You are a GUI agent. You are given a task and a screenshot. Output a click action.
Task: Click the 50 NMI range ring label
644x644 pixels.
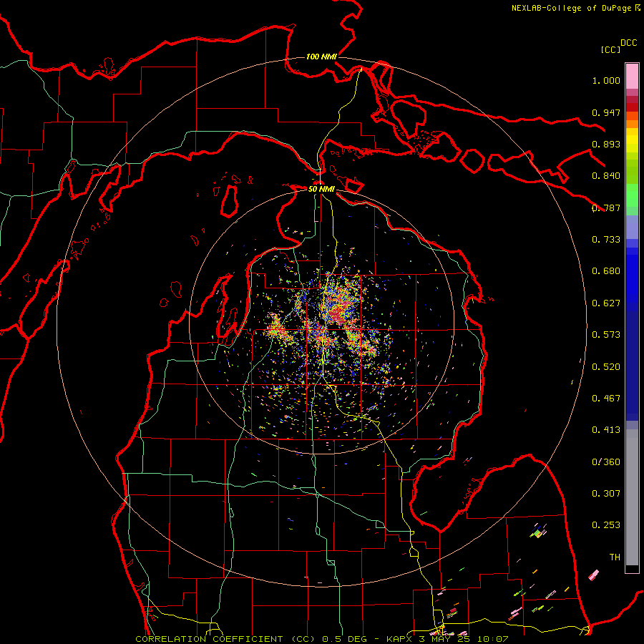click(321, 189)
